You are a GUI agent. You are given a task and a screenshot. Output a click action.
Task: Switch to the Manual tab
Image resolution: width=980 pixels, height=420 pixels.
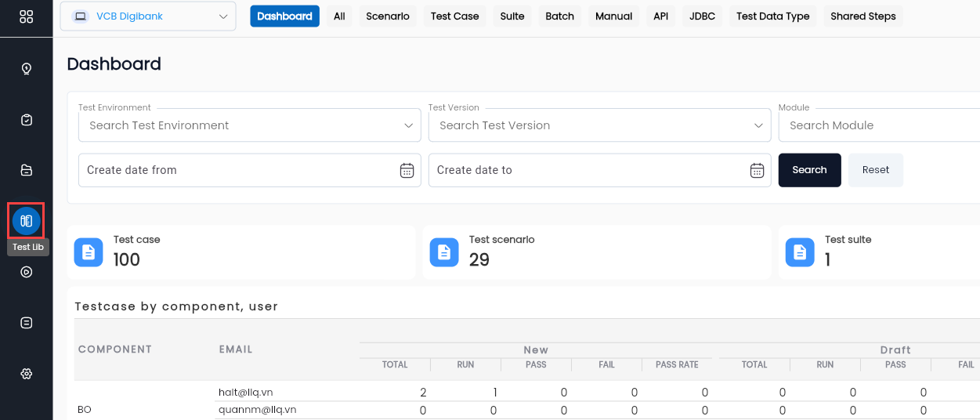tap(613, 16)
